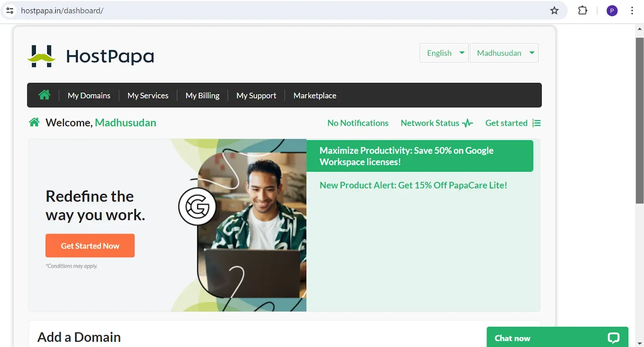Click the 'Redefine the way you work.' headline
The width and height of the screenshot is (644, 347).
point(95,205)
